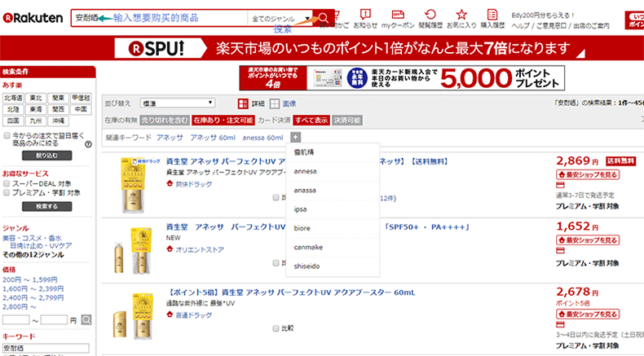Open the myクーポン coupon icon
644x356 pixels.
(x=399, y=15)
